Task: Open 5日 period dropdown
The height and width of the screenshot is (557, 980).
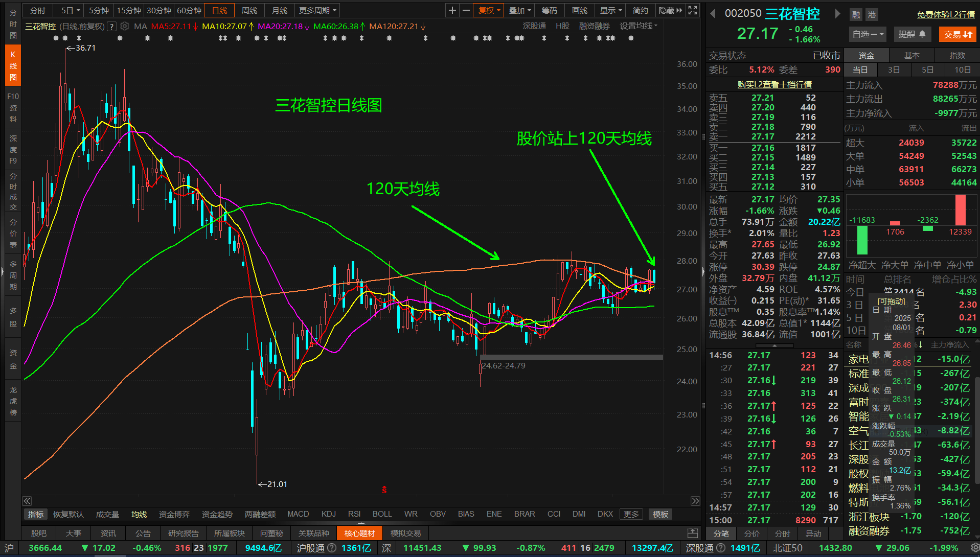Action: (71, 10)
